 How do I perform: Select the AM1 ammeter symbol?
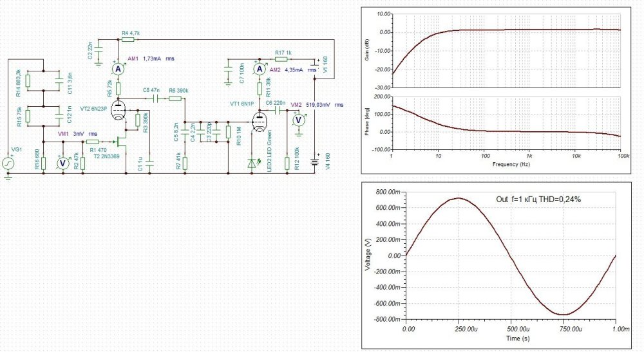118,68
